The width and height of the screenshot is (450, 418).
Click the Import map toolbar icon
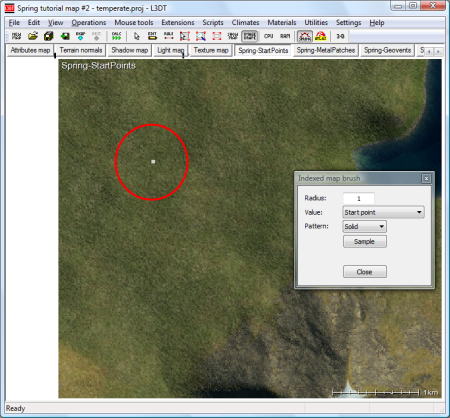pyautogui.click(x=65, y=36)
